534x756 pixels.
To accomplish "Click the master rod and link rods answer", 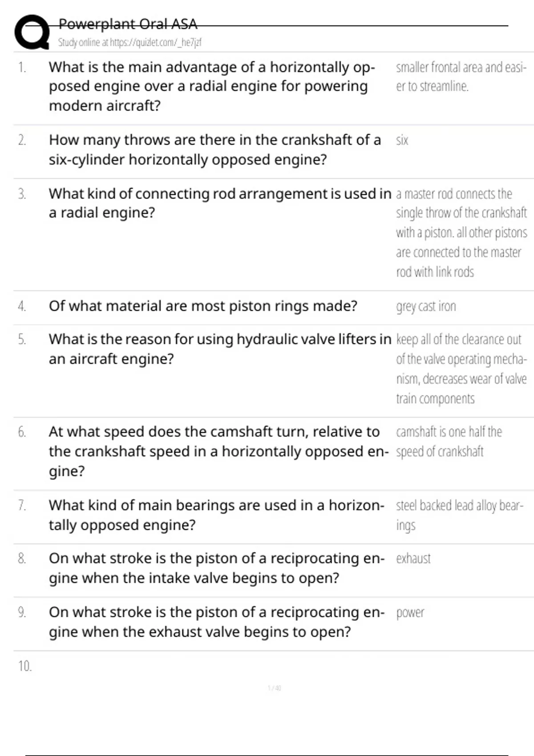I will pos(461,233).
